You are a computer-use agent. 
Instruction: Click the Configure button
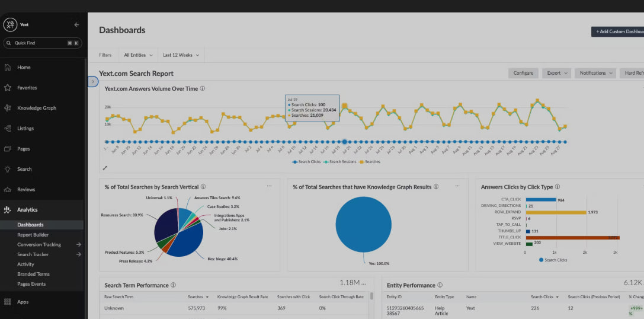tap(523, 73)
